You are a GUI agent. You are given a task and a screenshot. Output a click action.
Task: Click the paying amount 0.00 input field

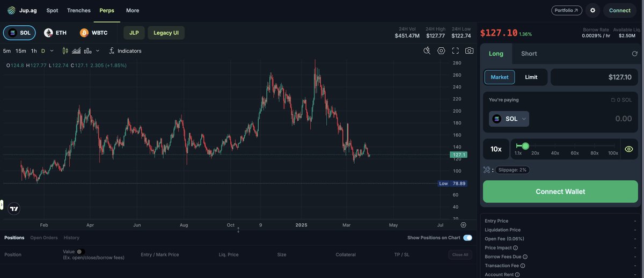583,119
